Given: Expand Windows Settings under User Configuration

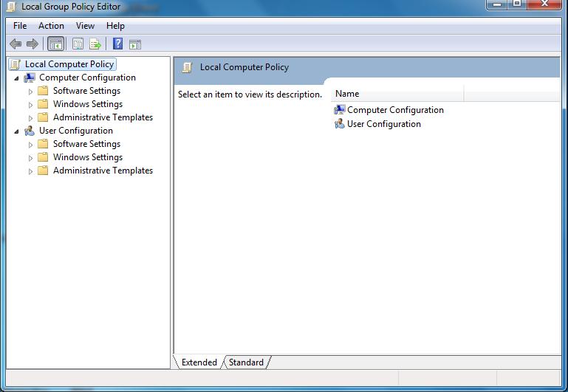Looking at the screenshot, I should [x=30, y=158].
